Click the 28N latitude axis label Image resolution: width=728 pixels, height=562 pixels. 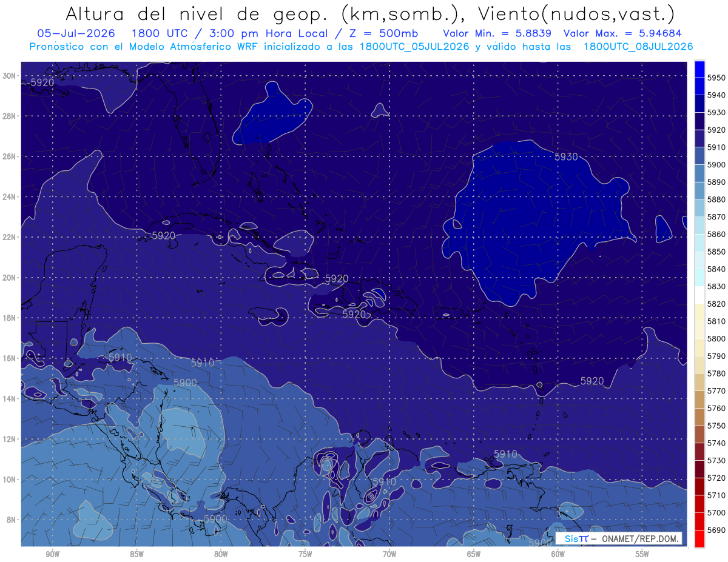tap(10, 116)
